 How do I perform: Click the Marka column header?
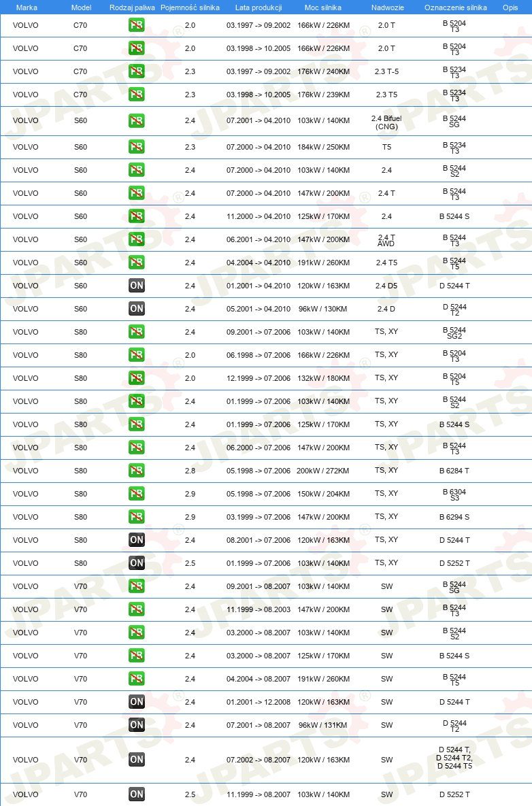(x=27, y=7)
